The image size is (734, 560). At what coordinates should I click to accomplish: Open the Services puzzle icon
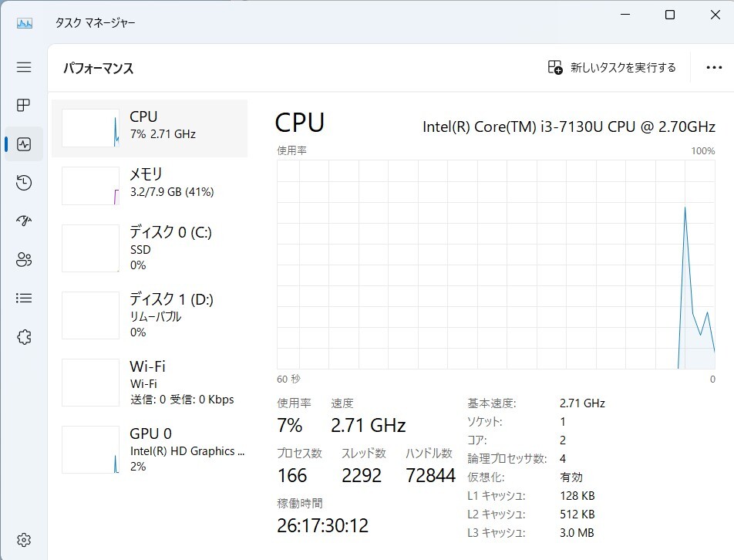(24, 336)
